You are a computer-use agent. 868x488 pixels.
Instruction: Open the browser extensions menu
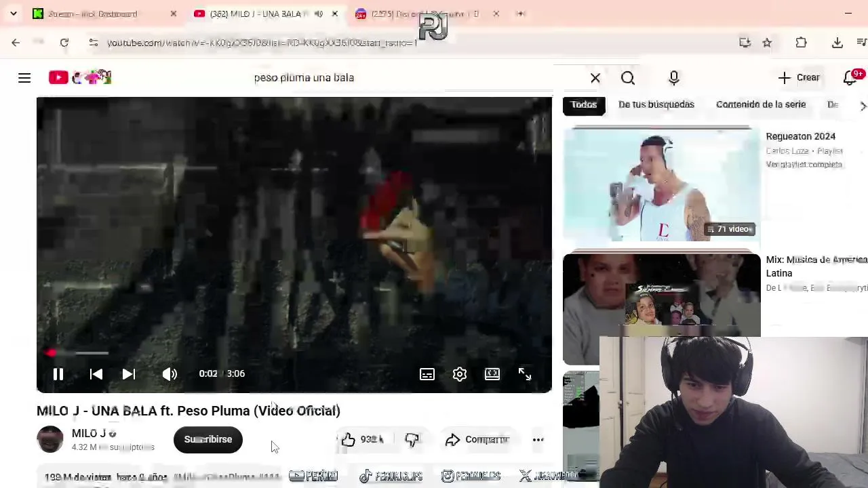tap(802, 43)
